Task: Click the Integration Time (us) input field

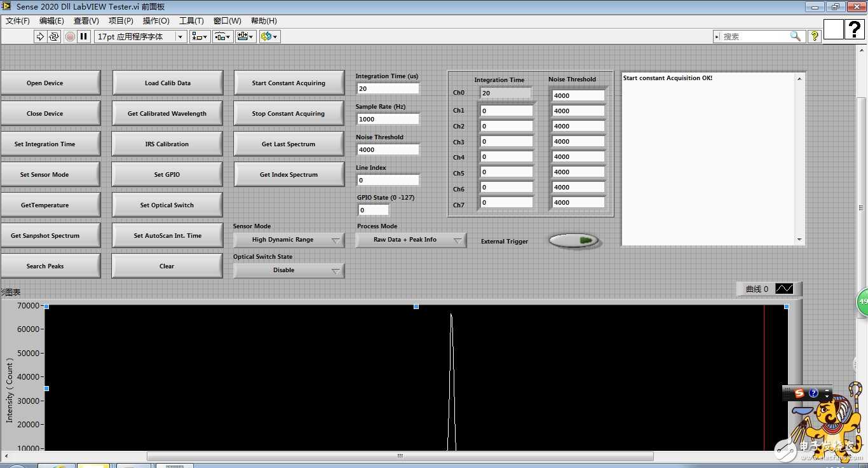Action: [x=388, y=88]
